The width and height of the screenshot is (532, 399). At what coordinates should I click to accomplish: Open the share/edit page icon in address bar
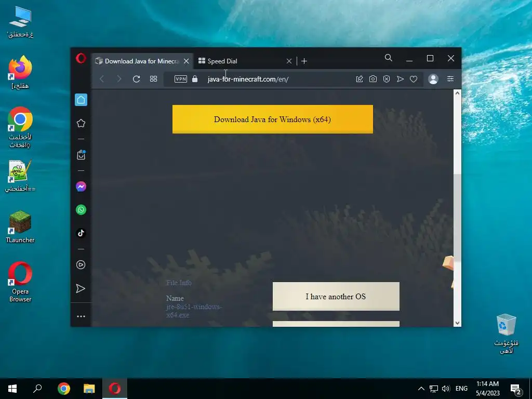360,79
